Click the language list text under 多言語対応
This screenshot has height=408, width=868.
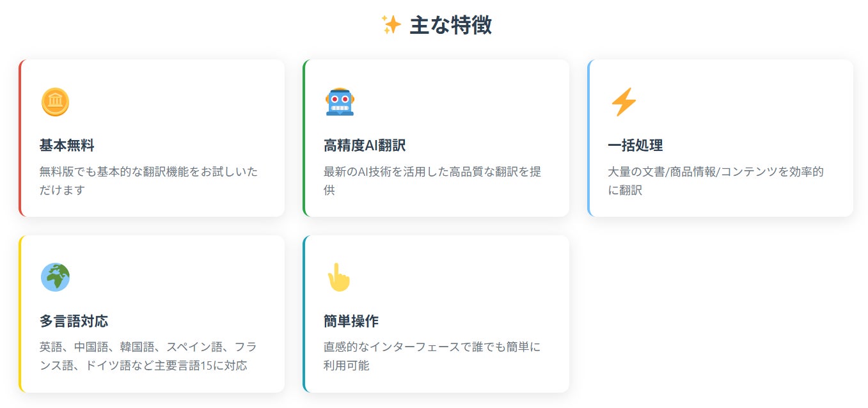click(148, 356)
